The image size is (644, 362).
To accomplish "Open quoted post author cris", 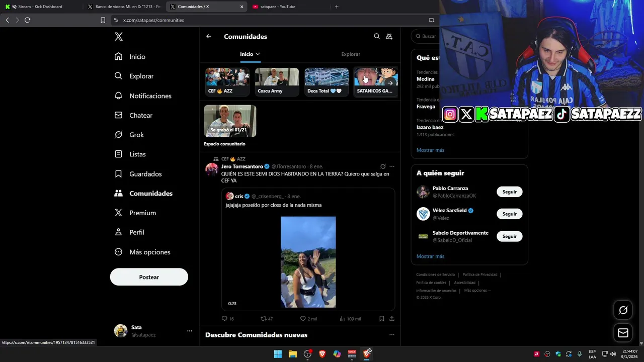I will tap(239, 196).
